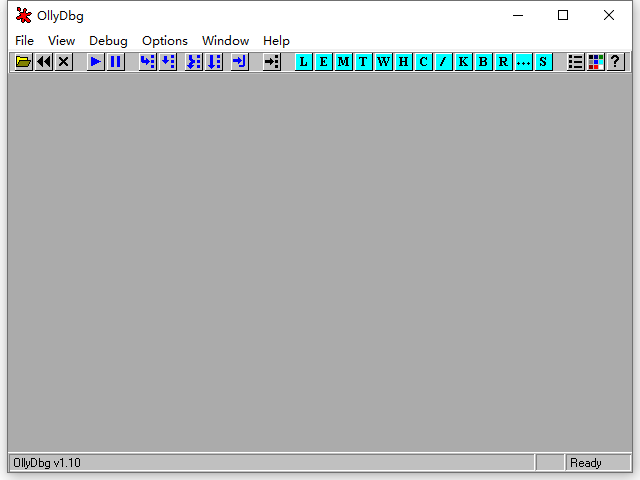Show Source with S button
Screen dimensions: 640x480
544,62
